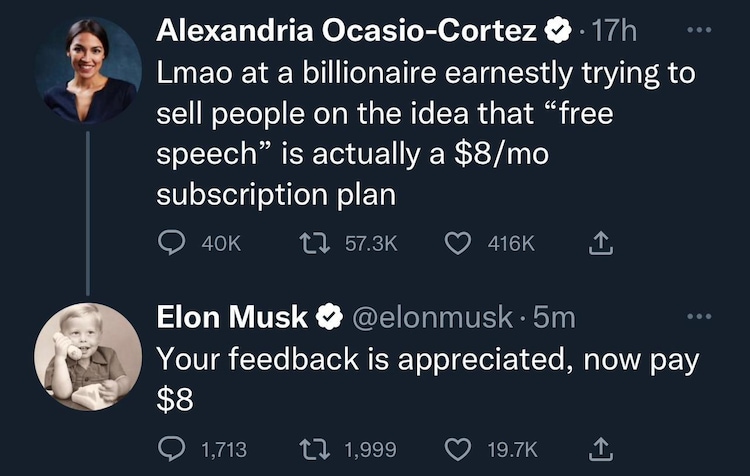Click the Alexandria Ocasio-Cortez display name
The image size is (750, 476).
(x=347, y=32)
